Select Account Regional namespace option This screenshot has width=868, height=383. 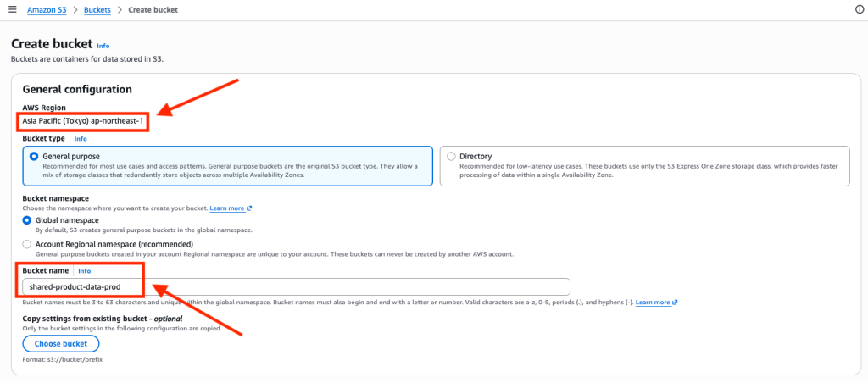point(26,244)
